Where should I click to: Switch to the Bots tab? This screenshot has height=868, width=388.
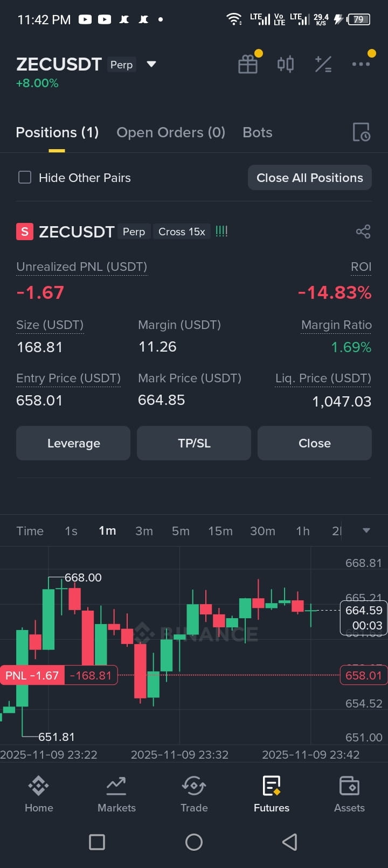coord(258,132)
